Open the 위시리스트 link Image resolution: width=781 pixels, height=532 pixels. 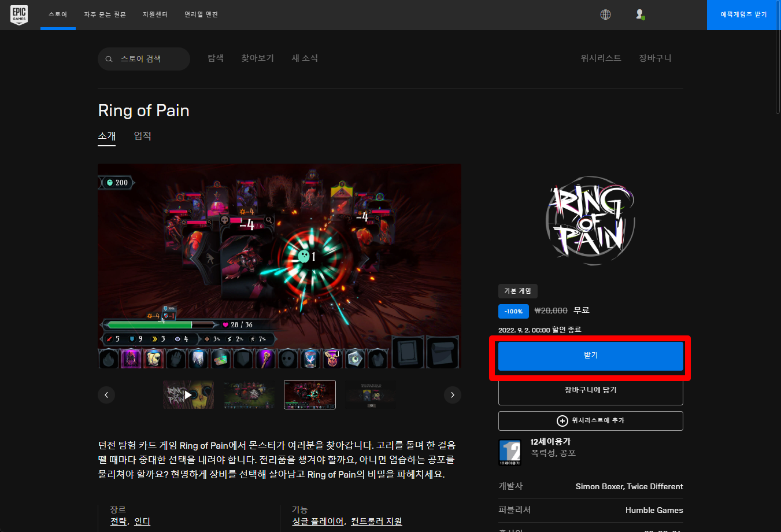pos(601,58)
